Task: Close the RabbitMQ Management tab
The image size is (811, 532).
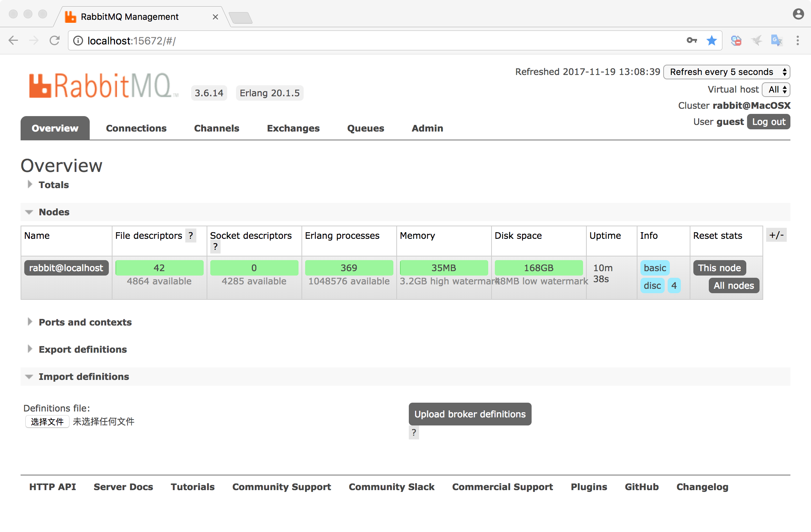Action: [215, 17]
